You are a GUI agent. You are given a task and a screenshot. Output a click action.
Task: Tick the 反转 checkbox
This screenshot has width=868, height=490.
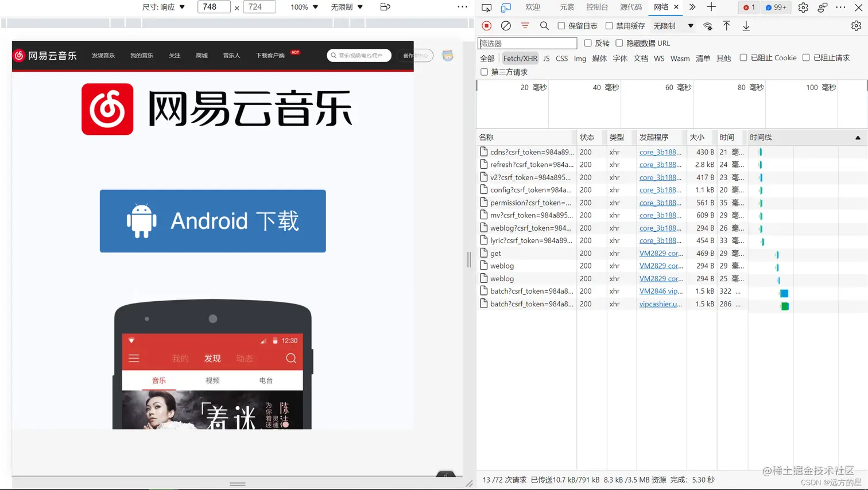(x=588, y=43)
